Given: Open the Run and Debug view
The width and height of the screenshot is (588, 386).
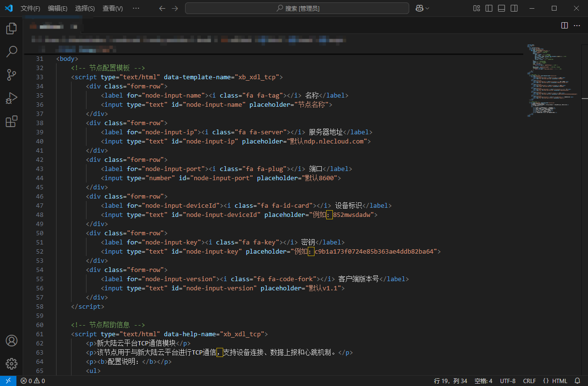Looking at the screenshot, I should pyautogui.click(x=11, y=98).
